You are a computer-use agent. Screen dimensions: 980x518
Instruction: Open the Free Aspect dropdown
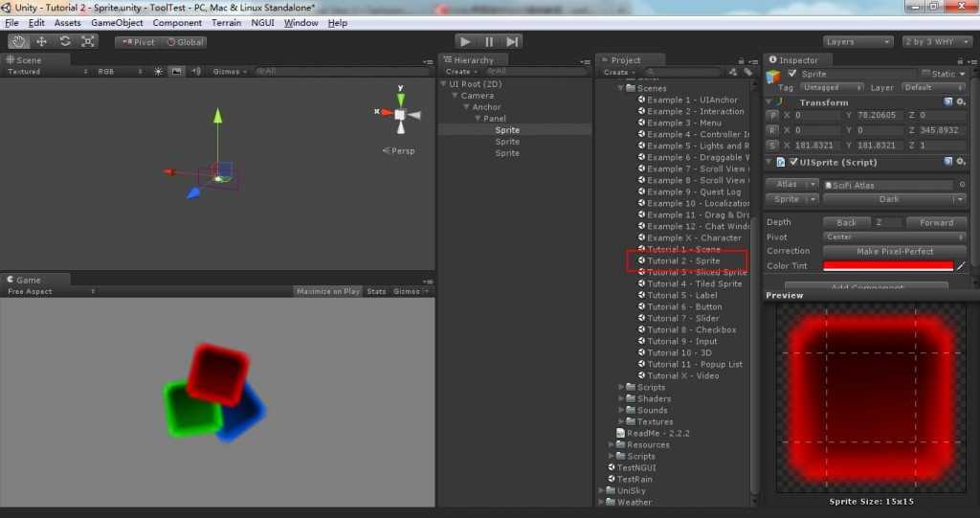click(51, 291)
